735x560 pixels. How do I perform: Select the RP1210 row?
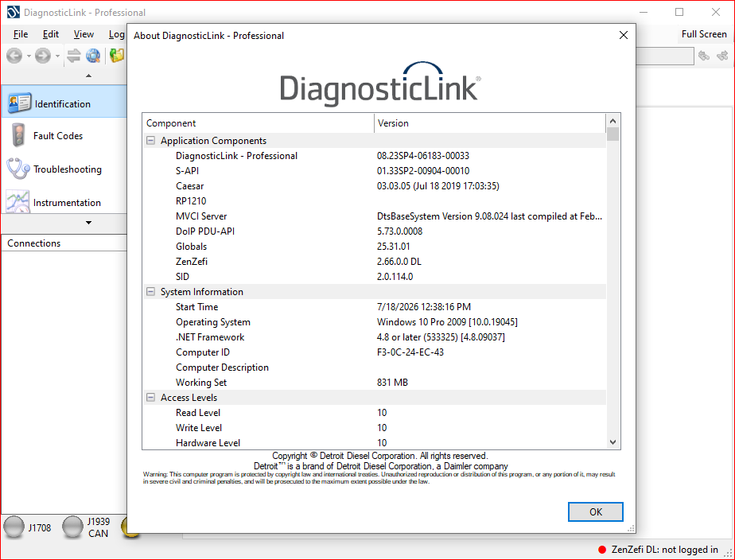374,201
